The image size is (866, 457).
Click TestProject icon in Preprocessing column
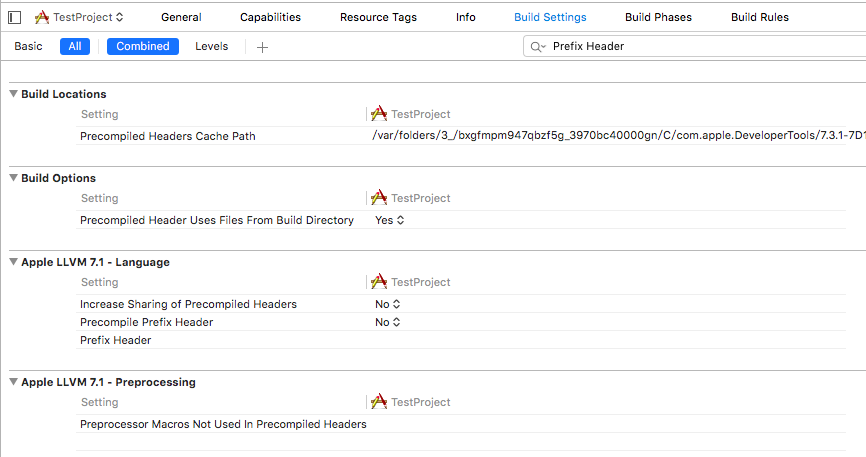(x=379, y=402)
